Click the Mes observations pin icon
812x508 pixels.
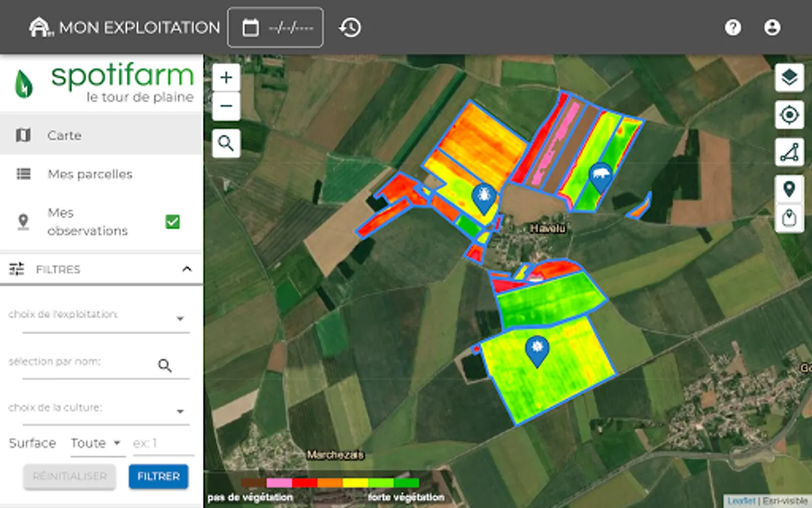tap(23, 221)
